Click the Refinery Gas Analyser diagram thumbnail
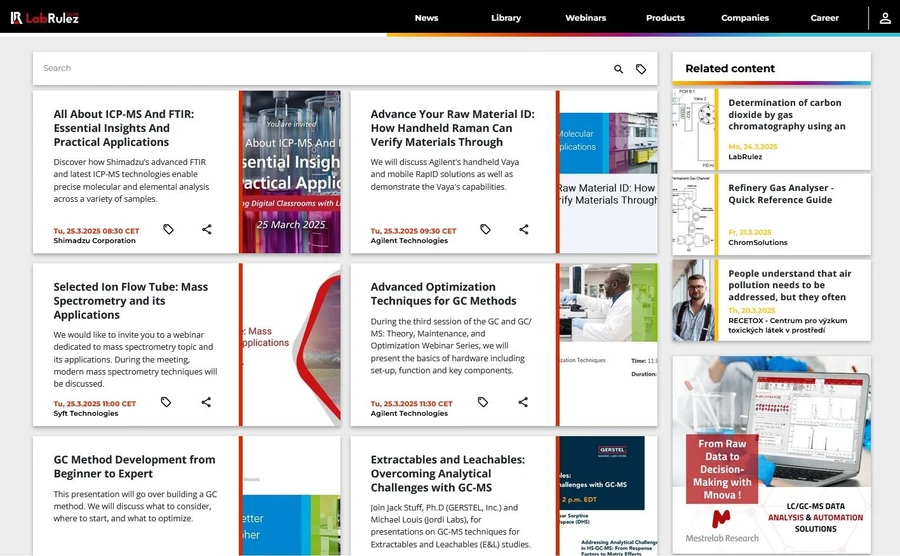Image resolution: width=900 pixels, height=556 pixels. click(x=693, y=215)
